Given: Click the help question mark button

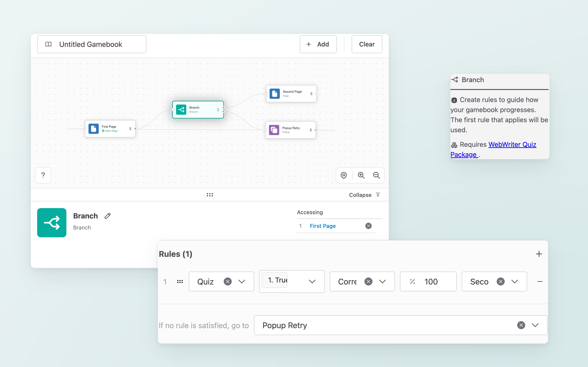Looking at the screenshot, I should 43,175.
